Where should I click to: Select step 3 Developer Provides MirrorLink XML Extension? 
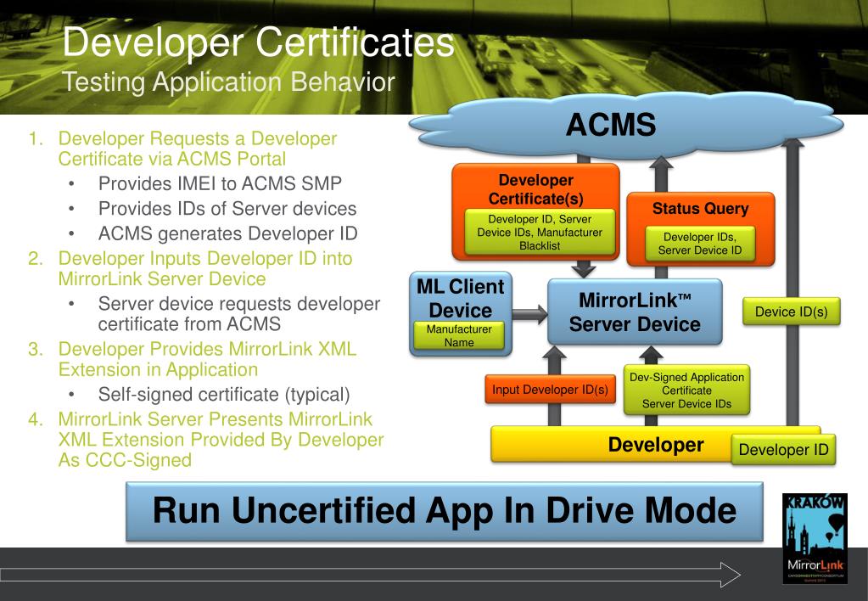click(207, 359)
